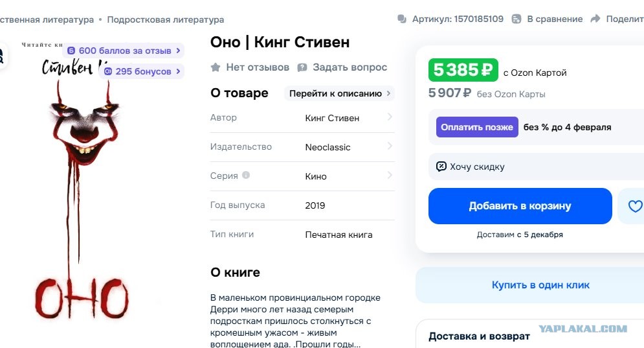644x348 pixels.
Task: Click the green 5 385 ₽ price badge
Action: point(463,70)
